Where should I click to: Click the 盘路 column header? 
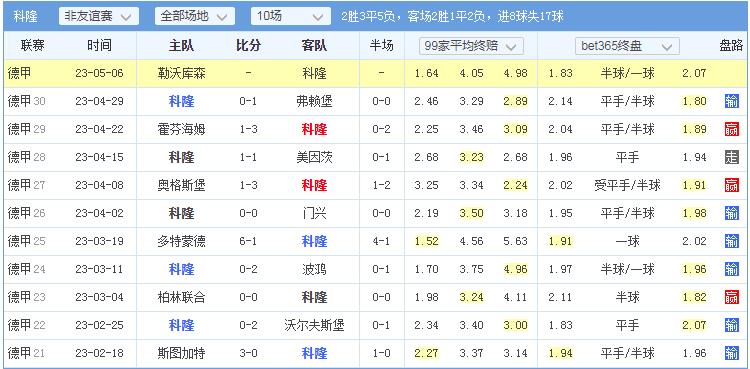[731, 46]
